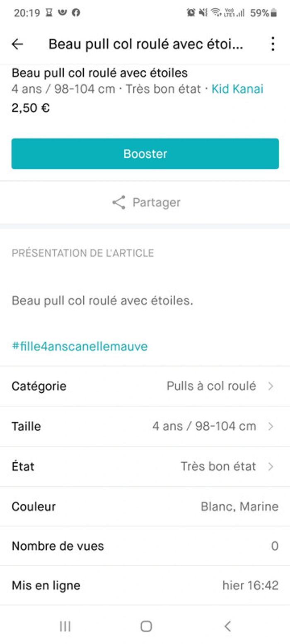Image resolution: width=290 pixels, height=644 pixels.
Task: Tap the share icon beside Partager
Action: 119,202
